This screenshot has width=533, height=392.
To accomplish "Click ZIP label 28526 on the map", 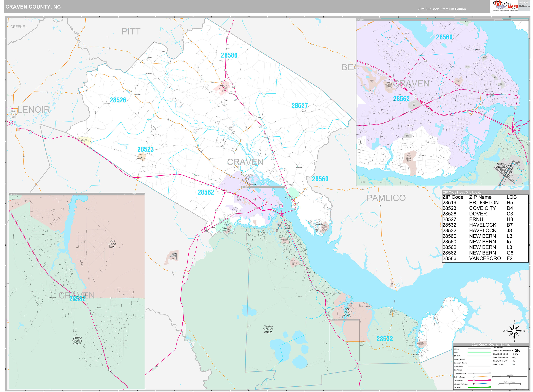I will (x=118, y=100).
